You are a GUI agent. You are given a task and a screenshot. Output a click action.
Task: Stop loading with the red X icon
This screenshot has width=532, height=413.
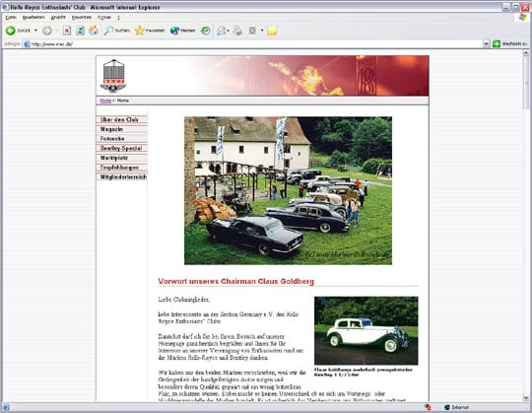point(67,31)
